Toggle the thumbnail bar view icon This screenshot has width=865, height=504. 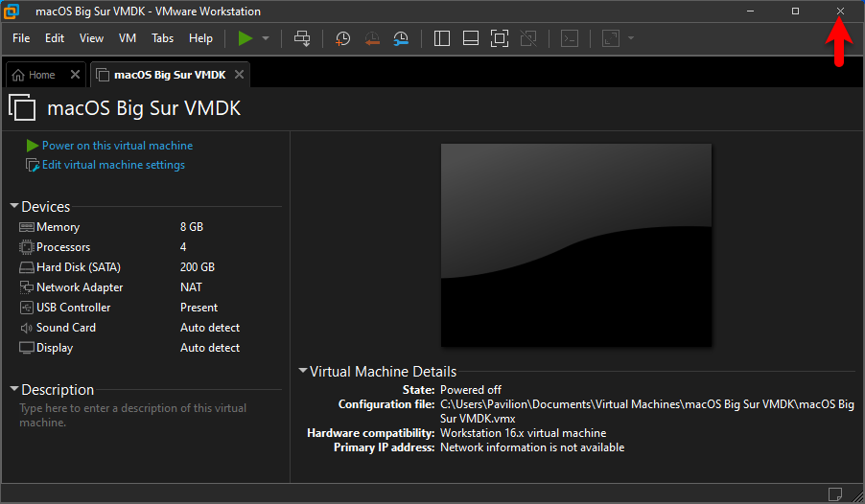coord(471,38)
